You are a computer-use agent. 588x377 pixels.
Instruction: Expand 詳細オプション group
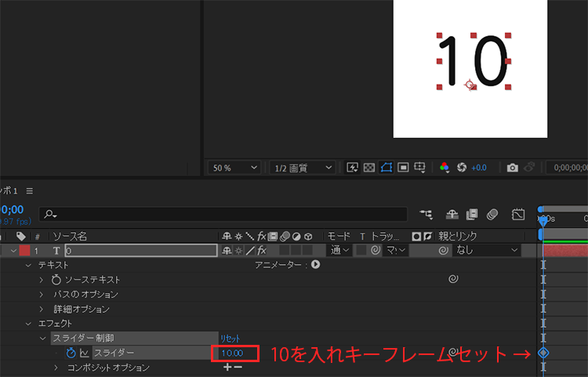pos(42,309)
